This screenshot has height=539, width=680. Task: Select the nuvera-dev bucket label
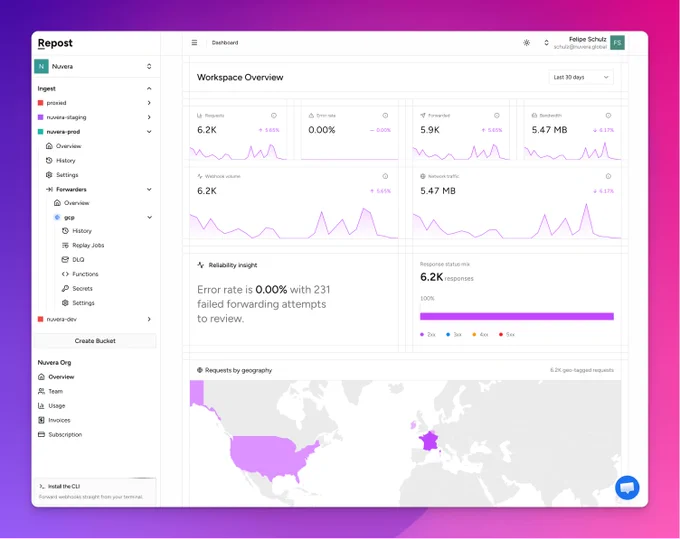pos(62,319)
